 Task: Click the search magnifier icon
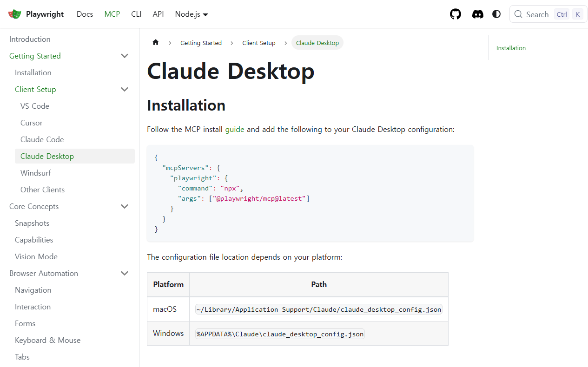(518, 14)
